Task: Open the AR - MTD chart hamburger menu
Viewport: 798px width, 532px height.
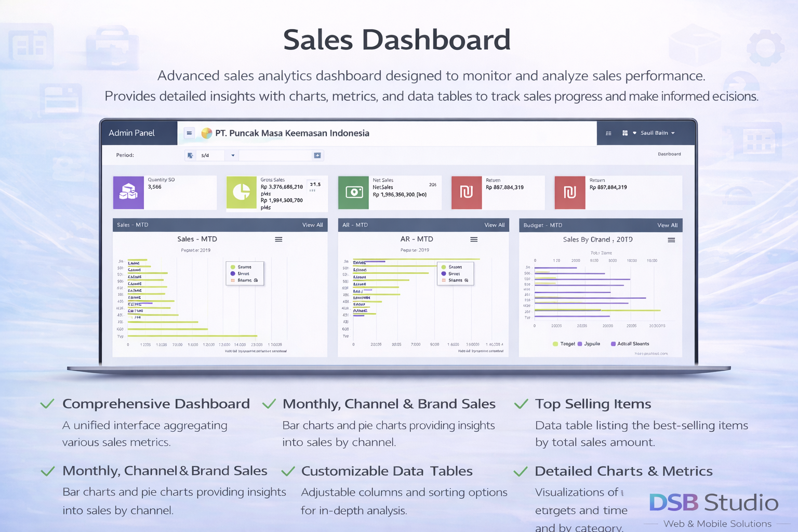Action: 473,240
